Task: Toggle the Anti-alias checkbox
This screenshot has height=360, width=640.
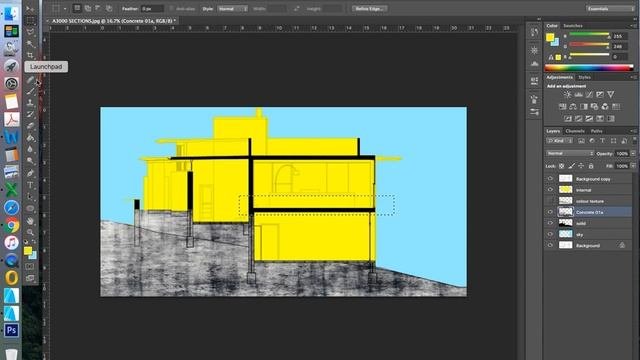Action: 171,9
